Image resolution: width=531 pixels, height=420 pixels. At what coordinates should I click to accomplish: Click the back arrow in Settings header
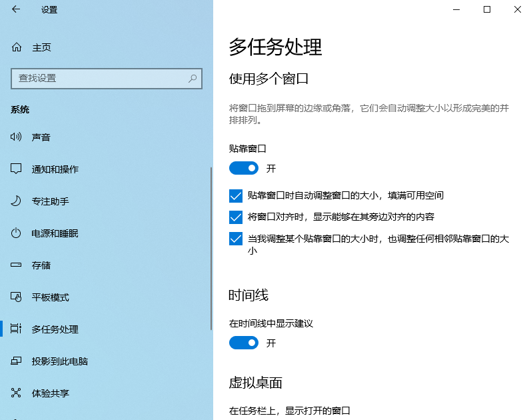16,9
